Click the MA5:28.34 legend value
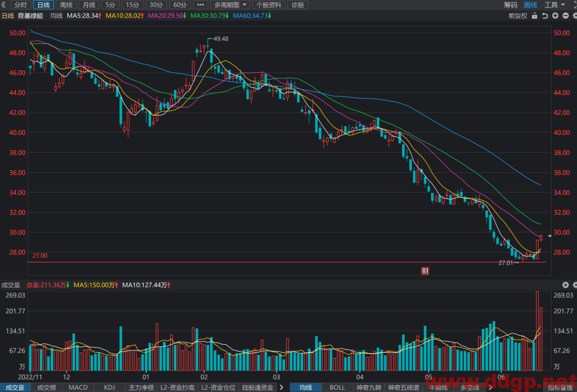 click(x=84, y=16)
